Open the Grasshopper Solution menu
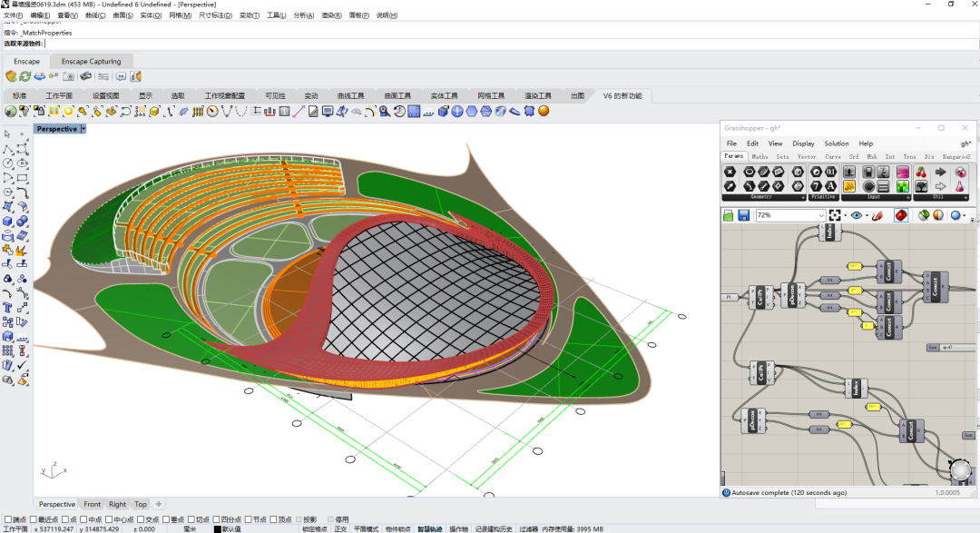The image size is (980, 533). [837, 143]
